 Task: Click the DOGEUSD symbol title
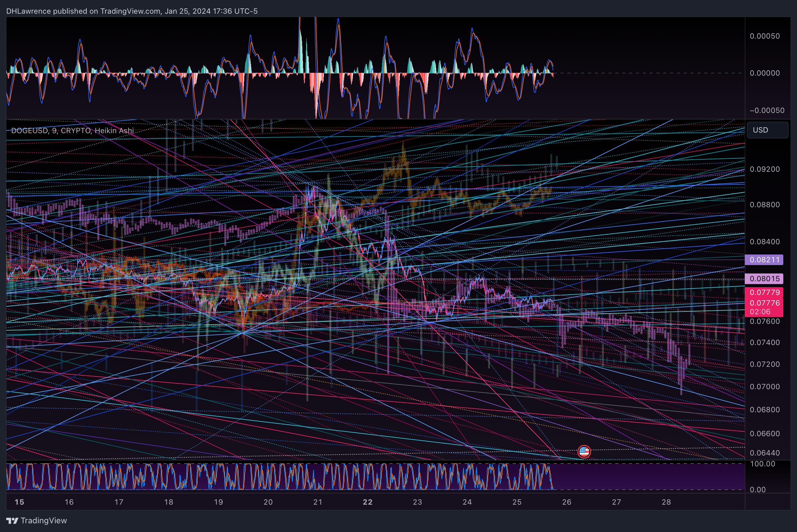coord(72,131)
